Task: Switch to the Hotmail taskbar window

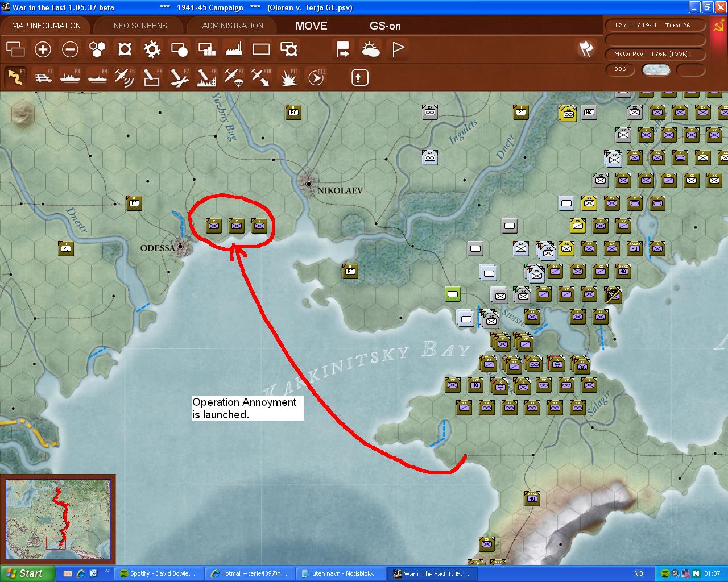Action: [x=249, y=573]
